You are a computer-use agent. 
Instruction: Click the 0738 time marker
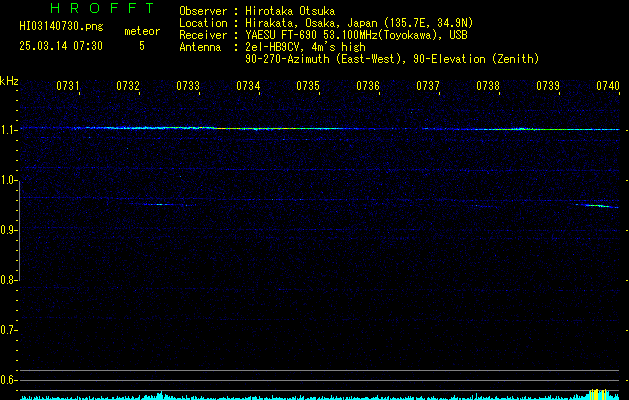(x=488, y=86)
